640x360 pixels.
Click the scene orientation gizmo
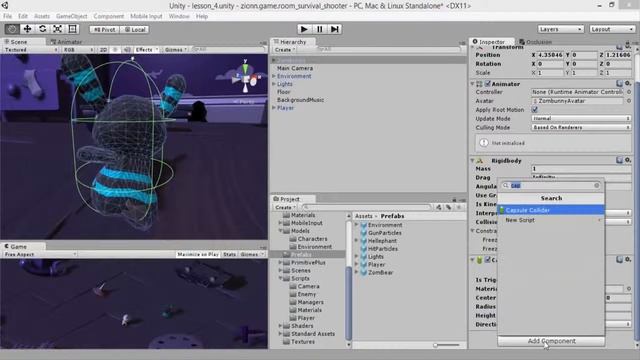[245, 78]
